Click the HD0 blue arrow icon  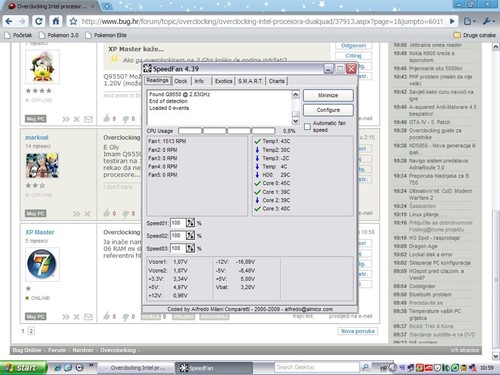tap(257, 175)
